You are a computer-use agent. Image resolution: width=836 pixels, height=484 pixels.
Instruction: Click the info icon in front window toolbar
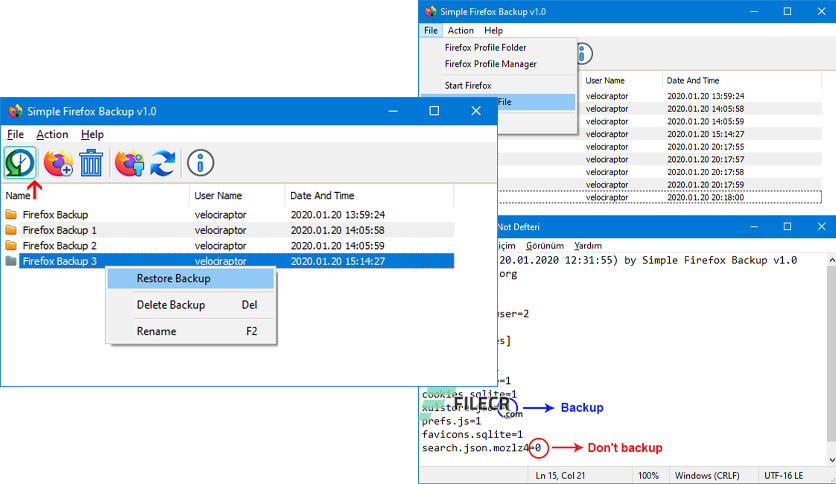point(200,163)
